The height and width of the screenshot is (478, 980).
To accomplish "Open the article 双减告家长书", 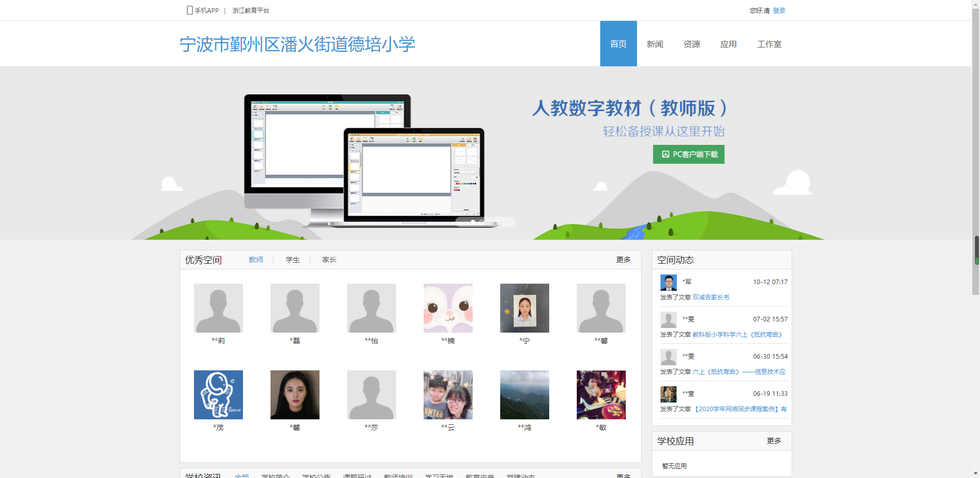I will tap(711, 297).
